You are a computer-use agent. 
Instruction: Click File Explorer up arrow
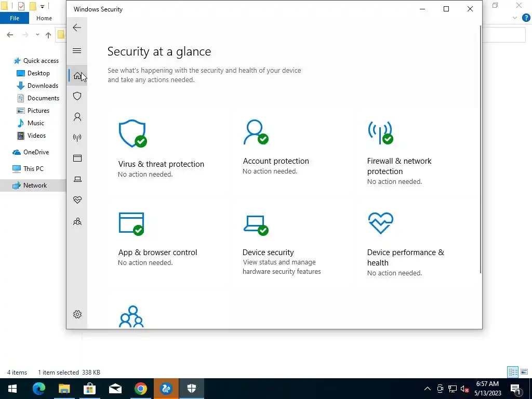pos(48,35)
